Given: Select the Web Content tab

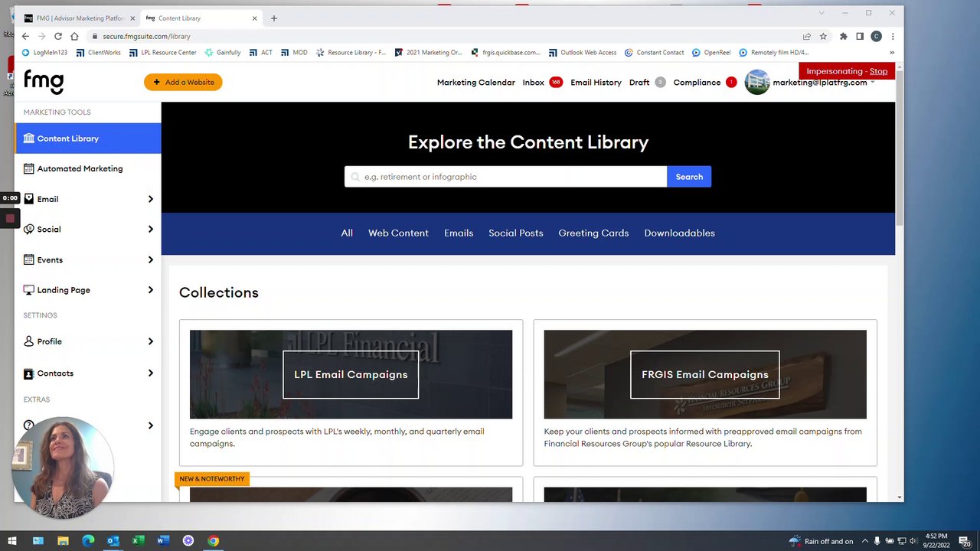Looking at the screenshot, I should tap(398, 233).
